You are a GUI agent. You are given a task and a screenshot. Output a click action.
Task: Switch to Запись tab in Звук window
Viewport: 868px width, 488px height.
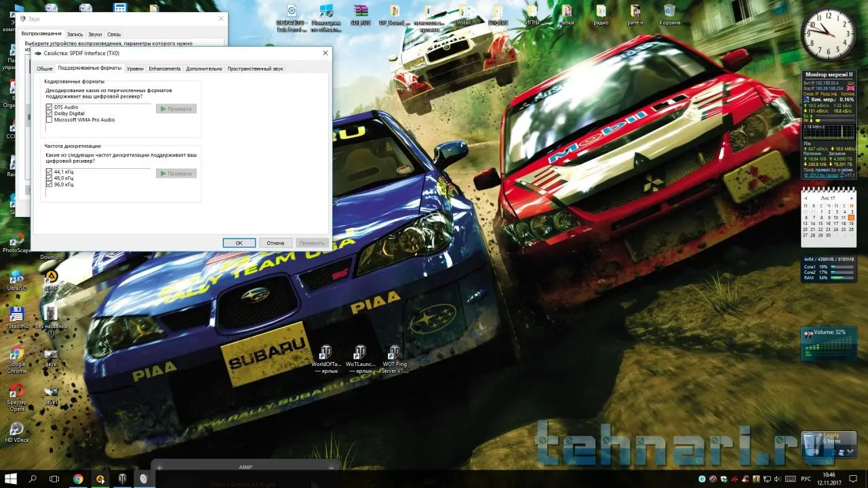75,34
